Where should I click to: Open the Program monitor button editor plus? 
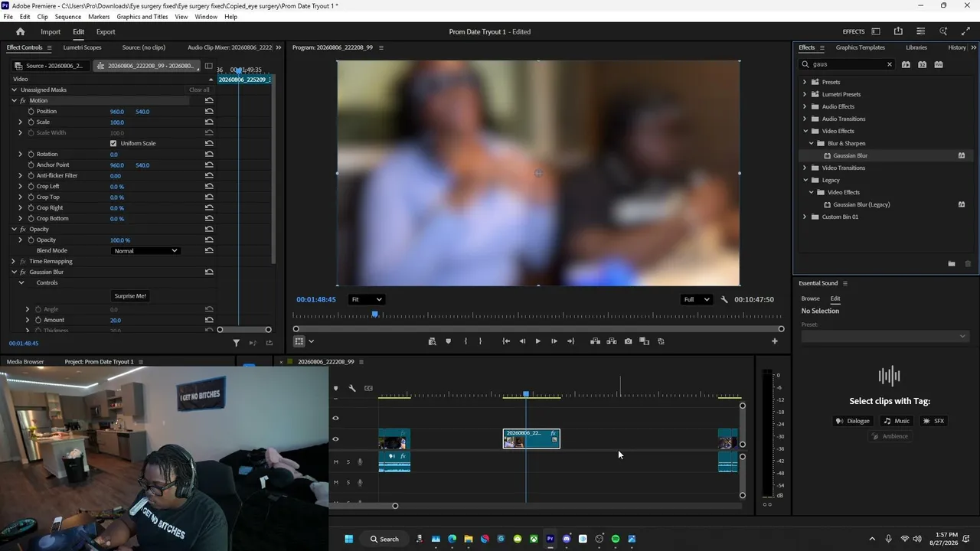(x=774, y=341)
